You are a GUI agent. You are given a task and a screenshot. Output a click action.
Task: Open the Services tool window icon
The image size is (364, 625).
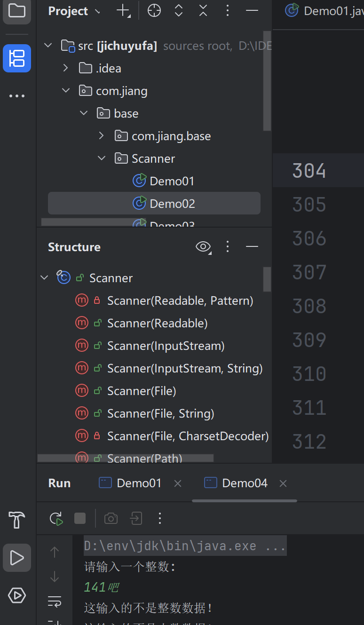click(x=17, y=595)
